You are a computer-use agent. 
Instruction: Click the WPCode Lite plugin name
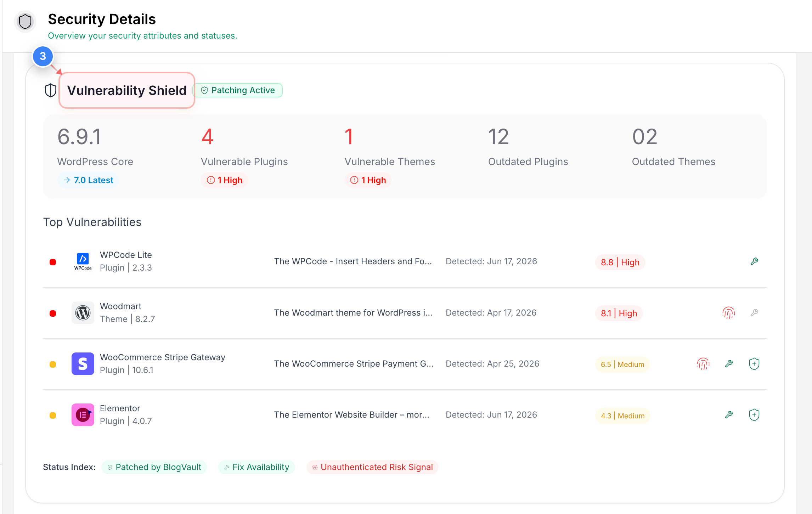coord(126,255)
